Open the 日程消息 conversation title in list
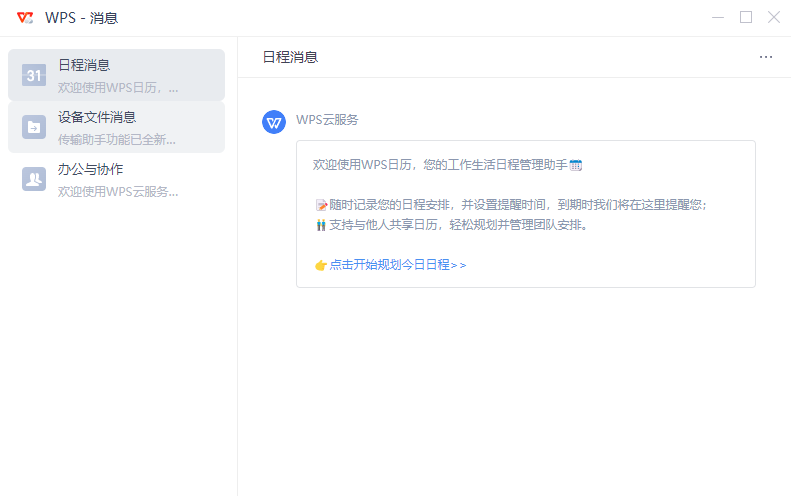Viewport: 791px width, 497px height. click(84, 65)
